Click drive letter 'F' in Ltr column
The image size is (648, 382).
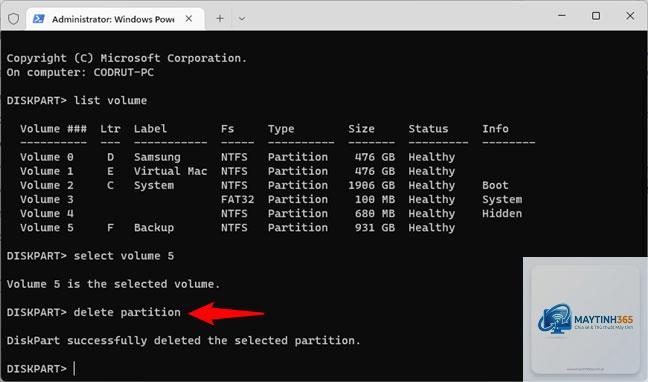point(110,227)
